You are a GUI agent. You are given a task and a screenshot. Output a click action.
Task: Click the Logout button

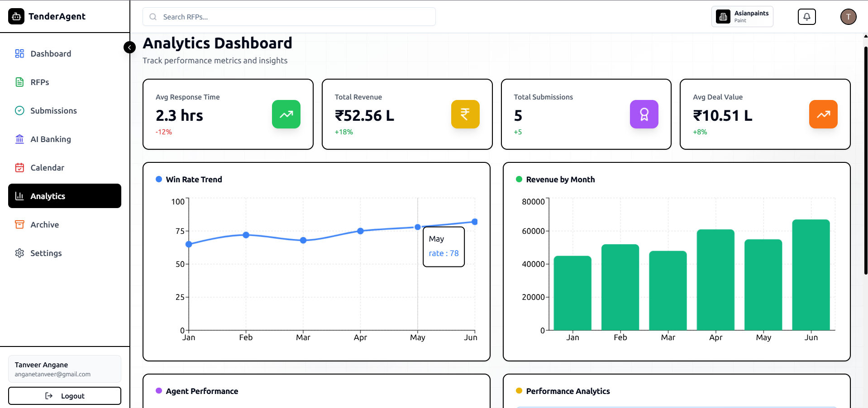(65, 396)
